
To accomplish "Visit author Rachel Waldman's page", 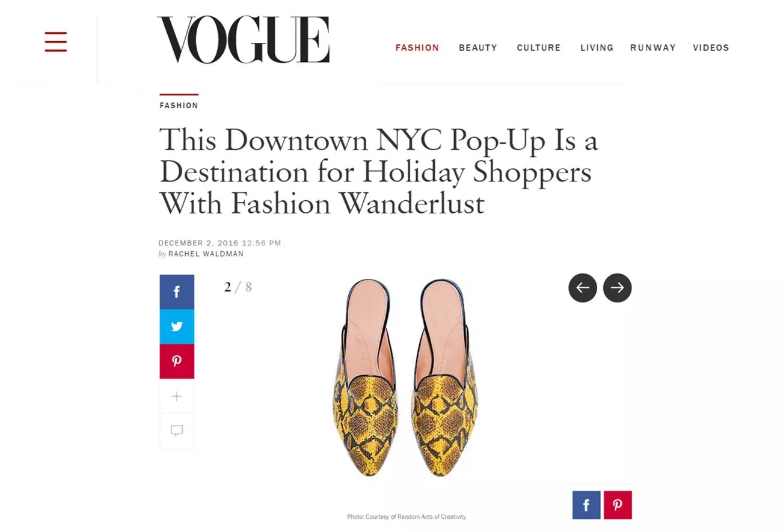I will coord(206,254).
